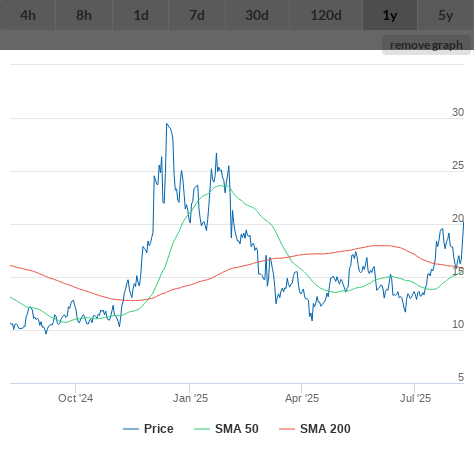Click the 25 price axis label
Image resolution: width=474 pixels, height=455 pixels.
[x=458, y=165]
